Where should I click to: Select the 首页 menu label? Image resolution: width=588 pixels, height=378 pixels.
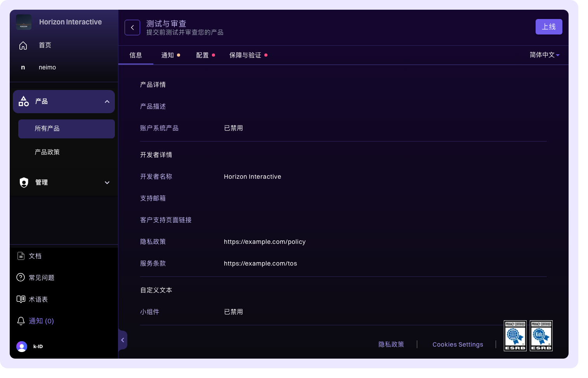[x=45, y=45]
